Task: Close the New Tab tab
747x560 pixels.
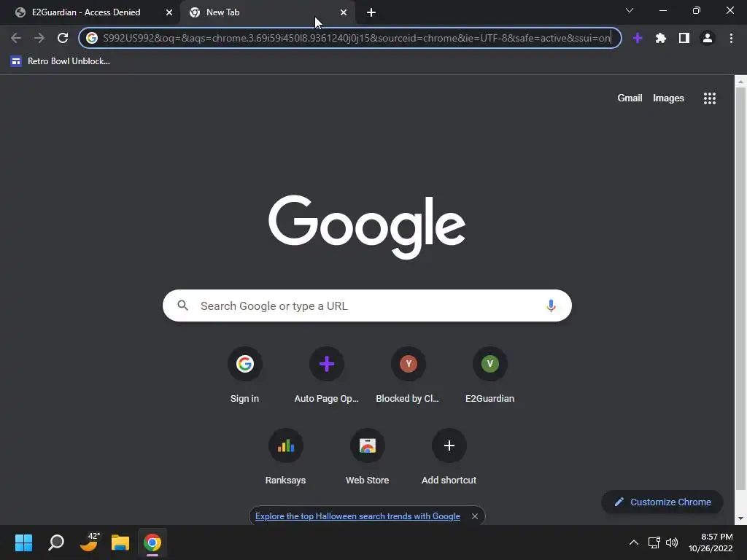Action: tap(344, 12)
